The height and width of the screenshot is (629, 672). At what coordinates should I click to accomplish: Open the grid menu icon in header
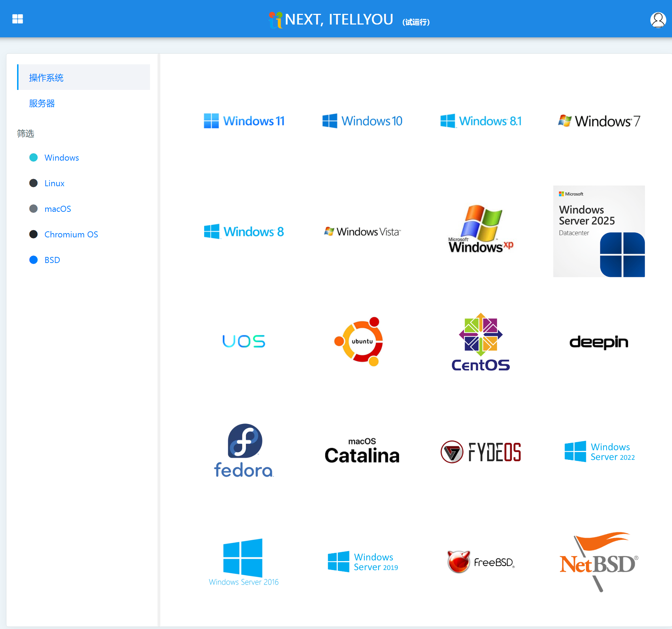(17, 19)
